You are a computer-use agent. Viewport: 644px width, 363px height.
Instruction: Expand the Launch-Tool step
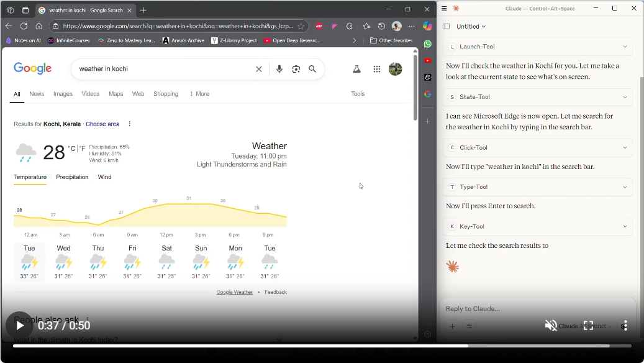(x=538, y=47)
